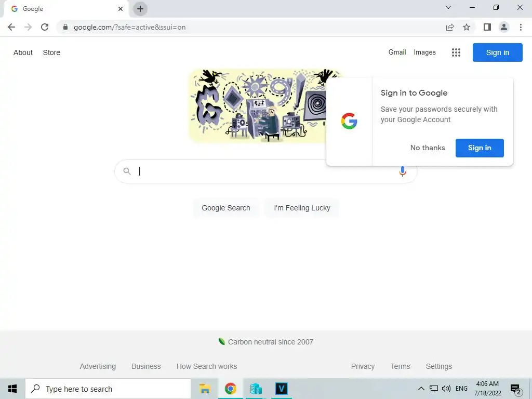Click the Google Search button
This screenshot has height=399, width=532.
226,208
